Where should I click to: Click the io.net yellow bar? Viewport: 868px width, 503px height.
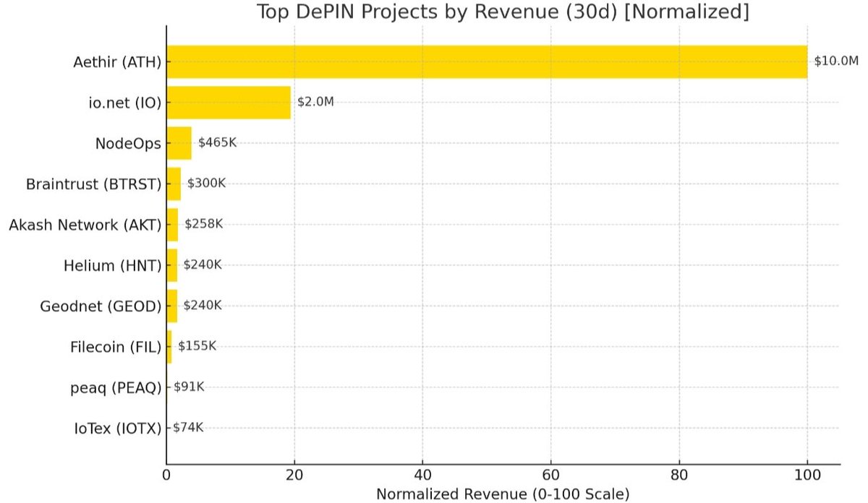229,103
